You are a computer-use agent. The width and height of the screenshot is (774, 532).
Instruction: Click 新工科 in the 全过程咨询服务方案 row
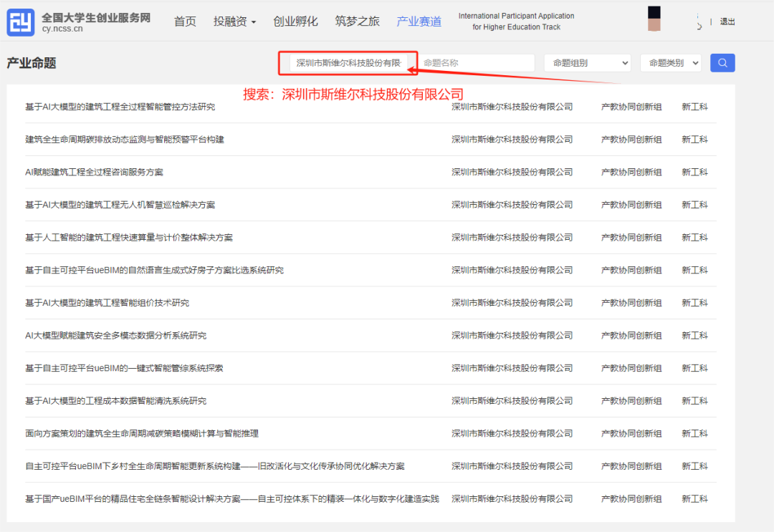click(x=694, y=172)
